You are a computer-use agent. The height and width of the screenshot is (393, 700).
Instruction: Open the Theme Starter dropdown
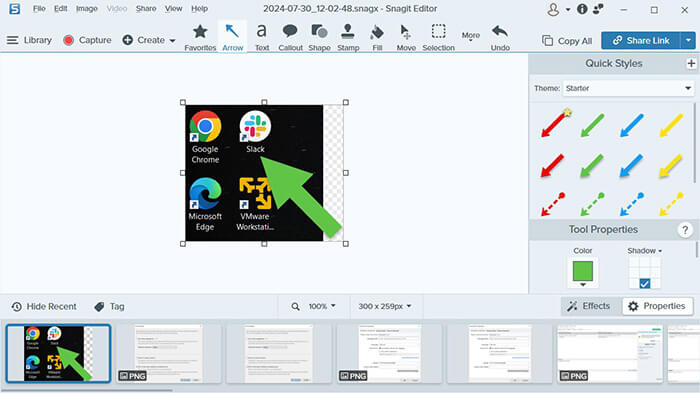point(628,88)
